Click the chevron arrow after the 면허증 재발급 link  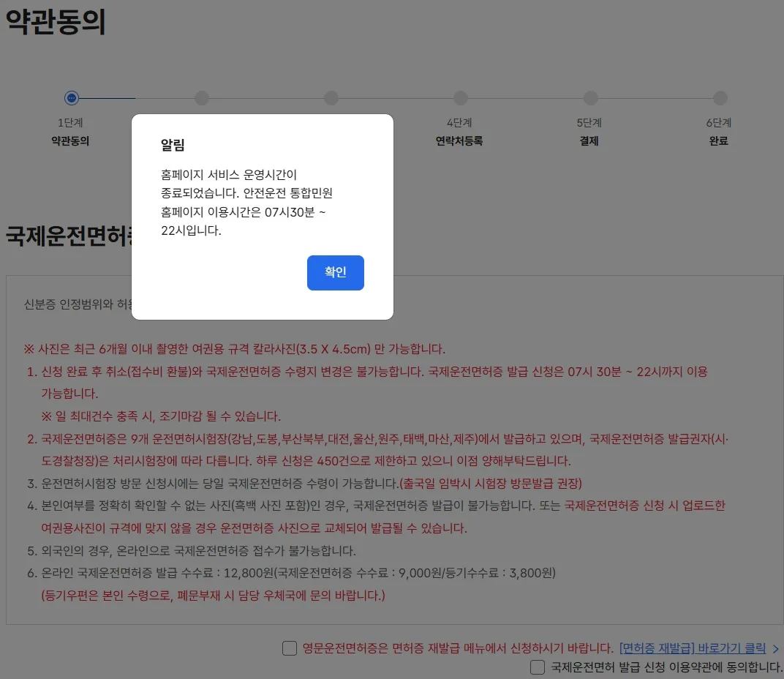pyautogui.click(x=775, y=648)
